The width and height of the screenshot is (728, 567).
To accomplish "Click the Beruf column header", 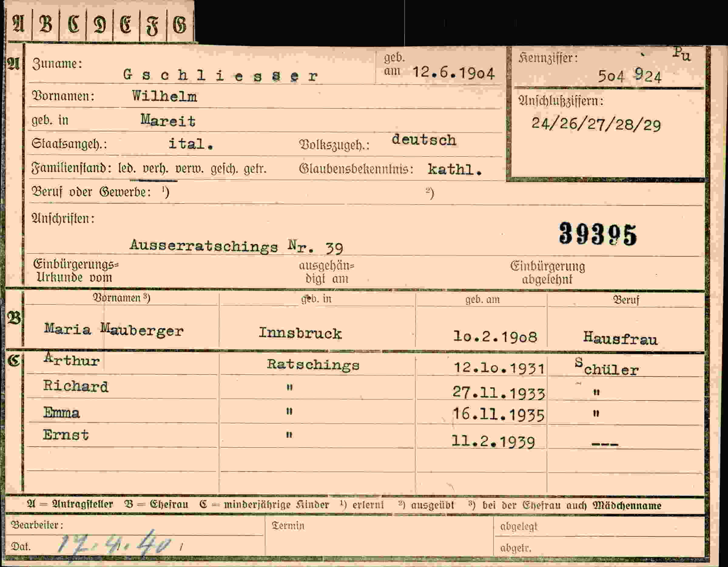I will [x=626, y=300].
